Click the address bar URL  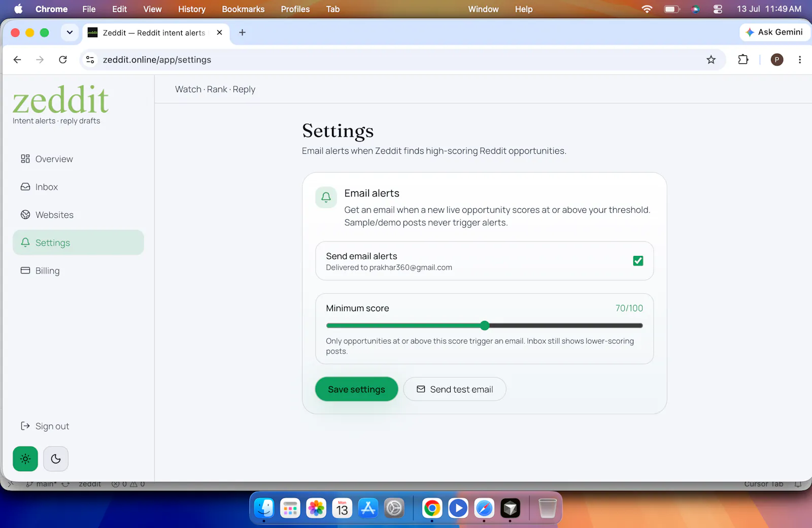pyautogui.click(x=157, y=60)
